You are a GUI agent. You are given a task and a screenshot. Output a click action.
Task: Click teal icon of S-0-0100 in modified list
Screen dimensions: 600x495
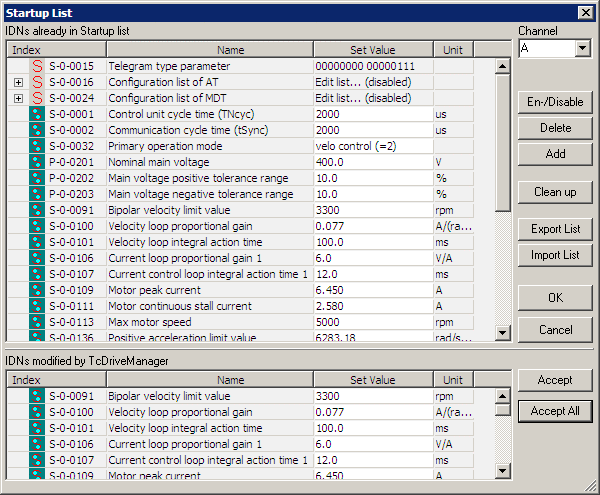(37, 412)
